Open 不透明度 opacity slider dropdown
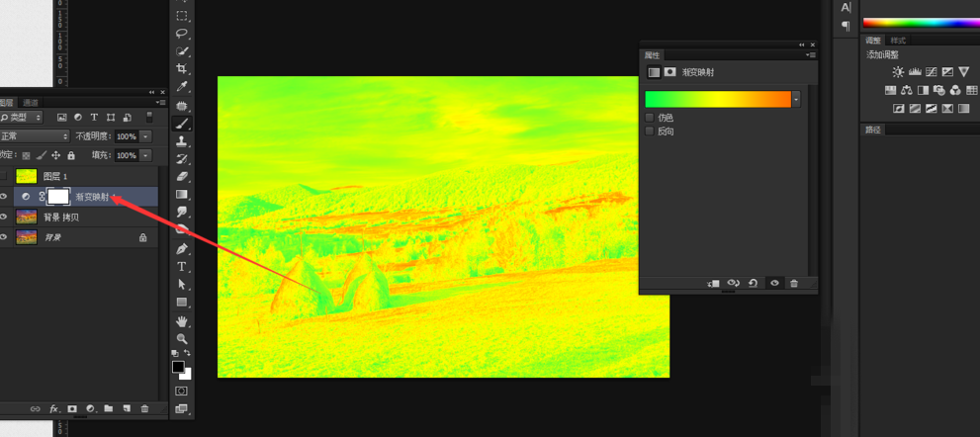This screenshot has height=437, width=980. click(145, 136)
